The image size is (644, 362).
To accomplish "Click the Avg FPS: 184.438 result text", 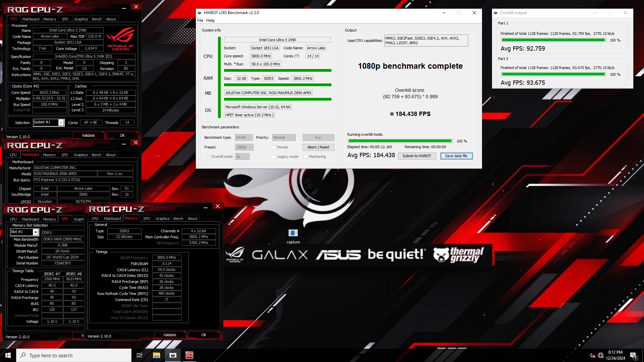I will [371, 155].
